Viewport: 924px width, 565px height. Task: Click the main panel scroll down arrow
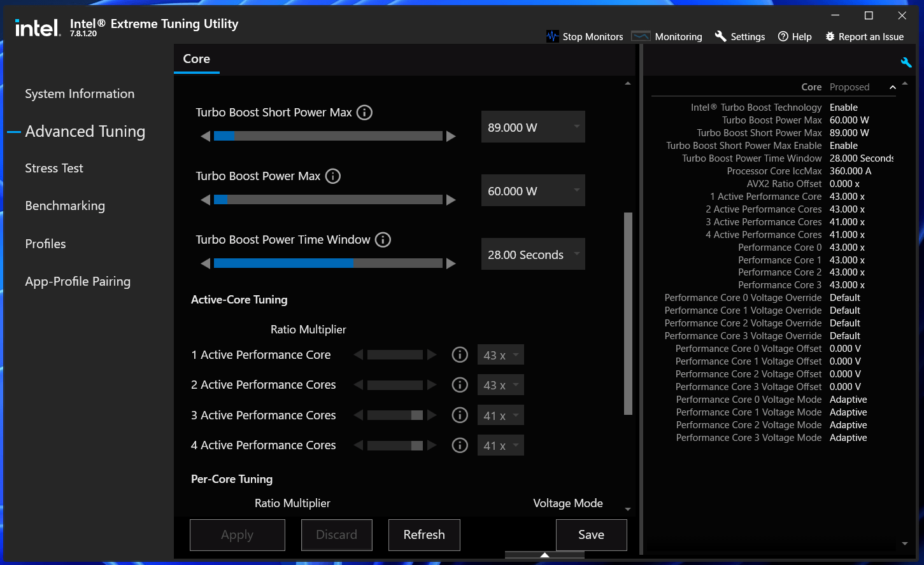coord(628,509)
